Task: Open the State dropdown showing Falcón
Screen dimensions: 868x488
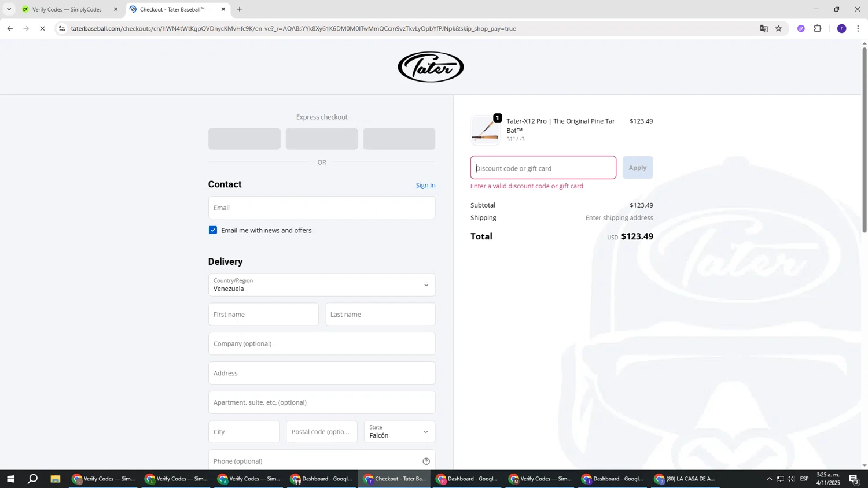Action: 399,432
